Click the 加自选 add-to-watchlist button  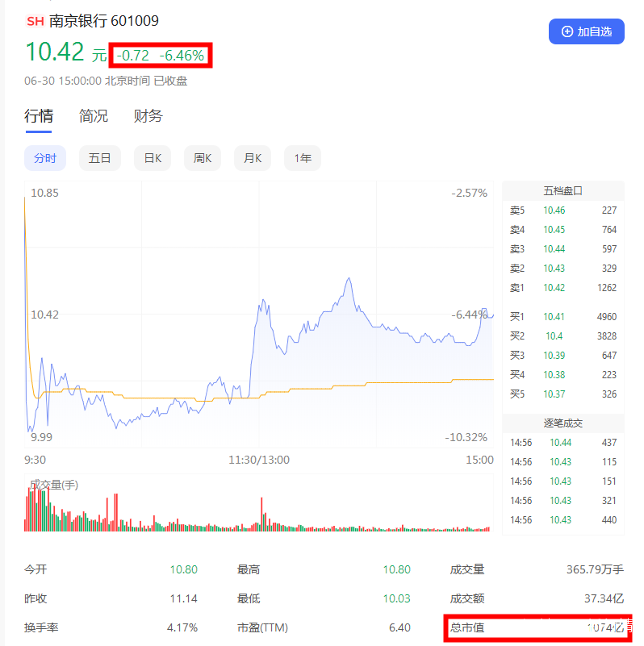pos(586,31)
